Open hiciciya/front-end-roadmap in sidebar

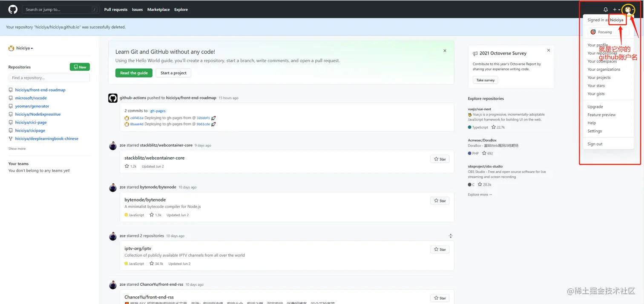pyautogui.click(x=40, y=90)
